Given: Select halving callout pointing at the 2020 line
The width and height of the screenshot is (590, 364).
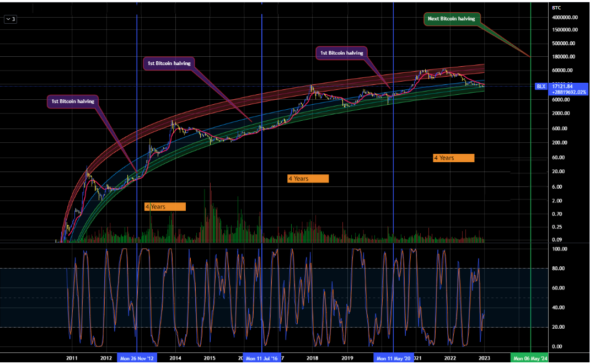Looking at the screenshot, I should [x=342, y=53].
